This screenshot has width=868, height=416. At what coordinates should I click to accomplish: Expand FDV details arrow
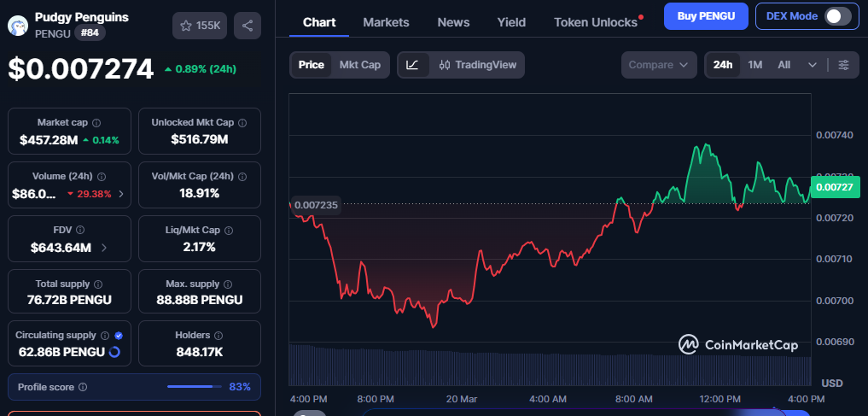(x=104, y=248)
